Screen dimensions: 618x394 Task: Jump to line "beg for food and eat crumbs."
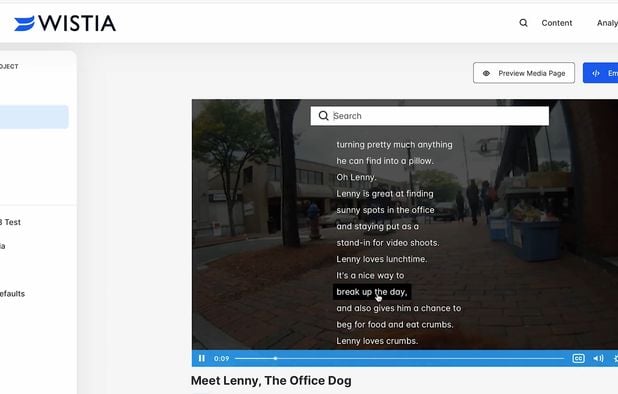[x=395, y=325]
